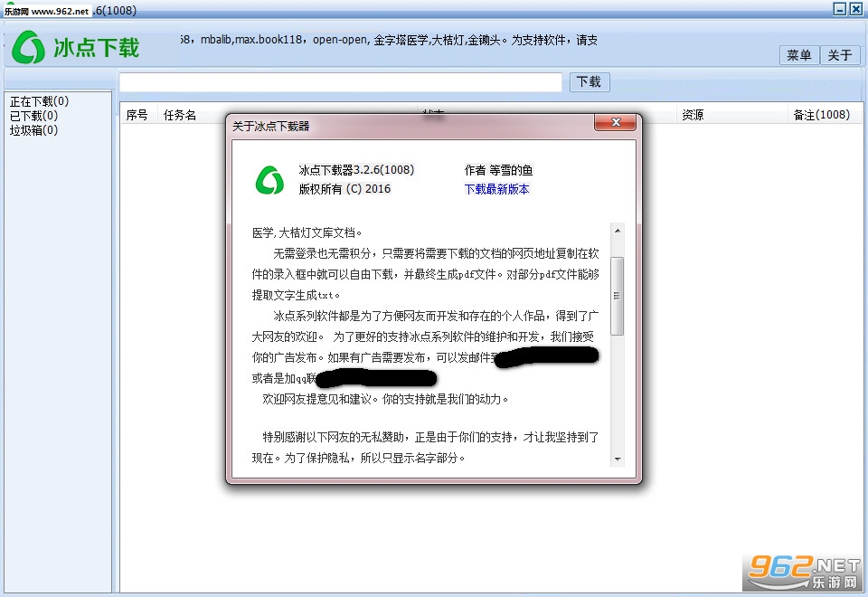Close the 关于冰点下载器 dialog

pos(615,122)
